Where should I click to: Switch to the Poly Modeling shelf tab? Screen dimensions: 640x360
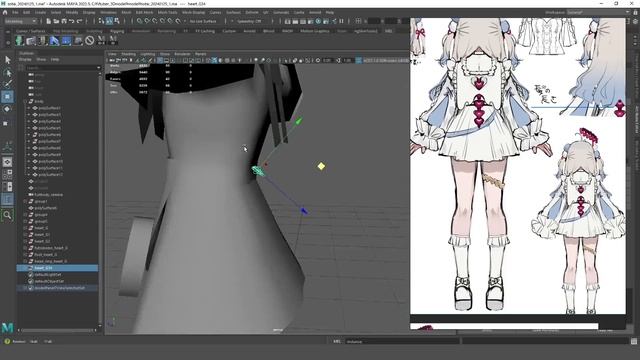pos(65,31)
